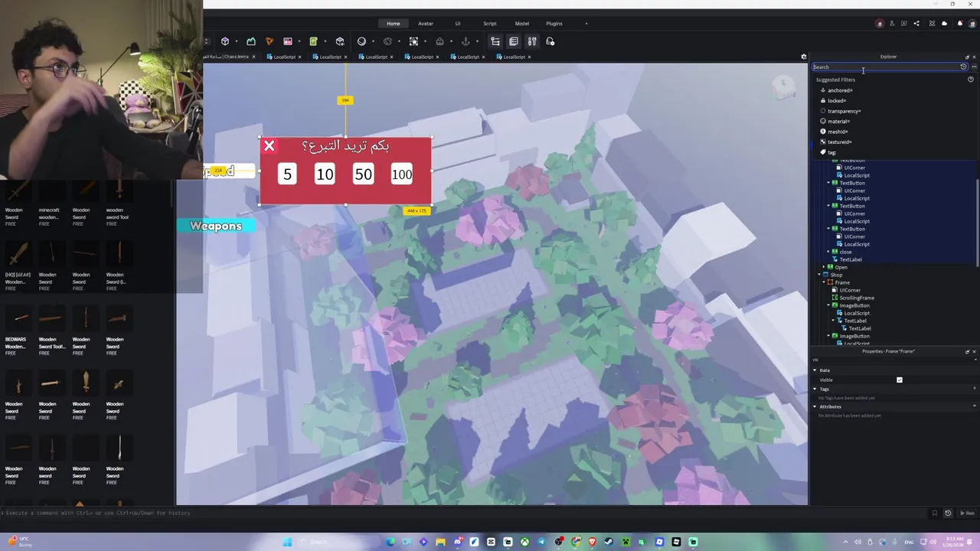The width and height of the screenshot is (980, 551).
Task: Click the Import 3D cube icon
Action: [x=340, y=41]
